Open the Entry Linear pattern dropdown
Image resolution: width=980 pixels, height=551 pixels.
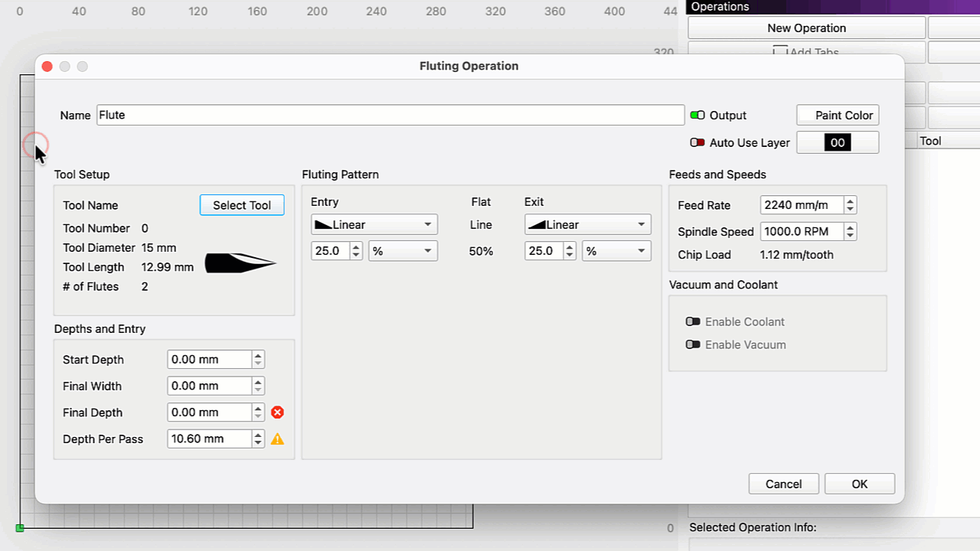(x=374, y=225)
